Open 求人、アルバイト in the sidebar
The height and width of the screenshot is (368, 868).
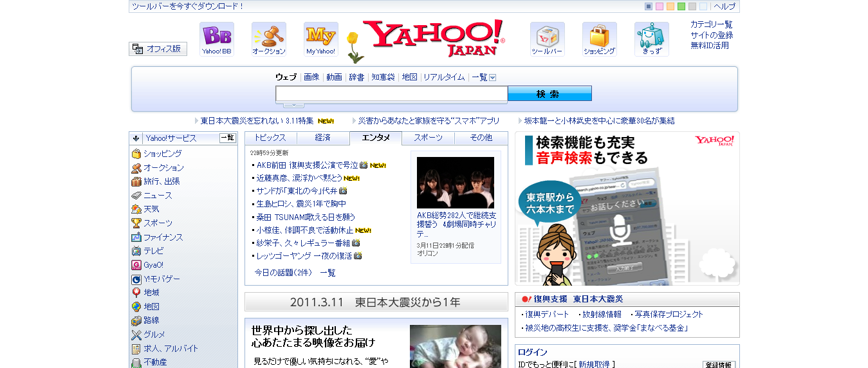click(171, 349)
